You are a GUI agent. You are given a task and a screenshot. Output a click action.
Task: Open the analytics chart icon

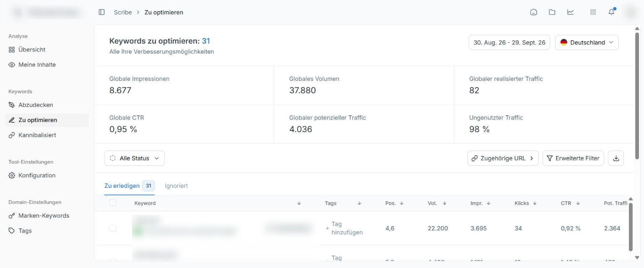click(571, 12)
